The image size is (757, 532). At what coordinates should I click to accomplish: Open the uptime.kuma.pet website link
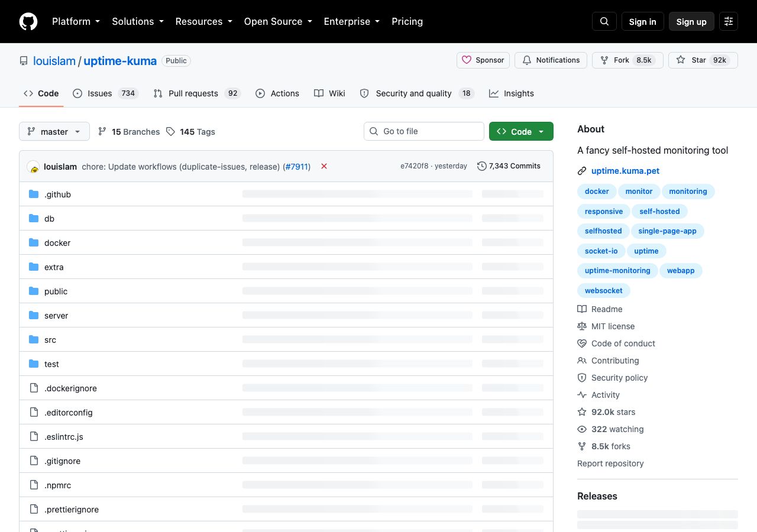[x=625, y=171]
